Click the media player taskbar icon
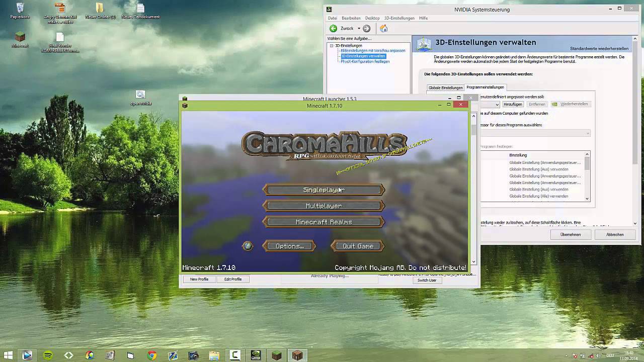Image resolution: width=644 pixels, height=362 pixels. [x=27, y=355]
